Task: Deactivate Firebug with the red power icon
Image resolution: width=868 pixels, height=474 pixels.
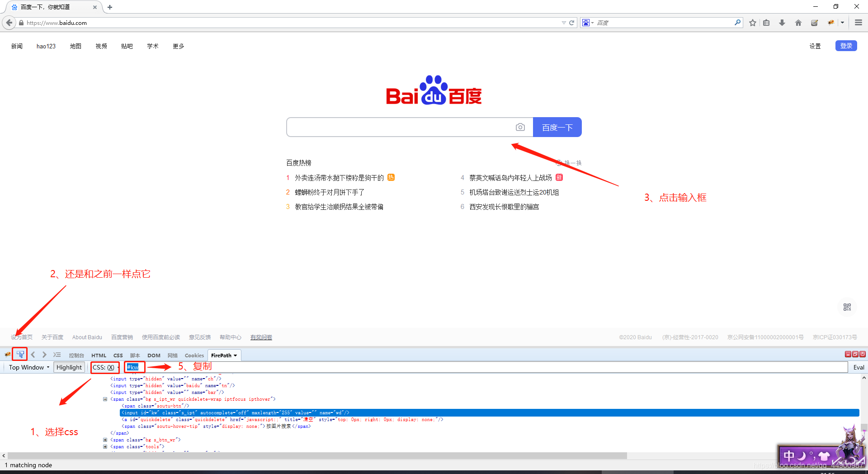Action: pyautogui.click(x=863, y=354)
